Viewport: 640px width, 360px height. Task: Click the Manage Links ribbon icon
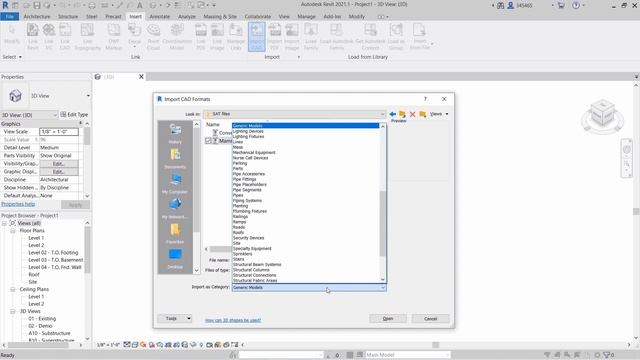tap(236, 37)
